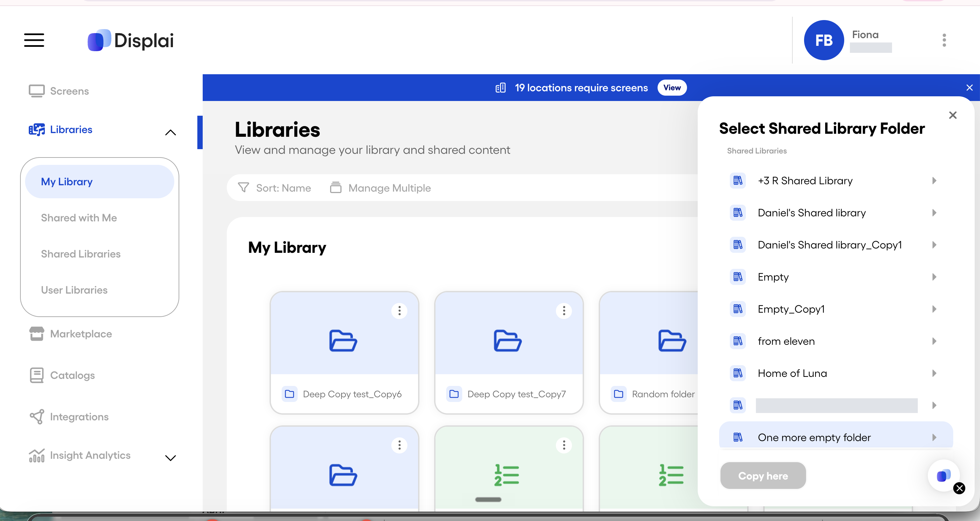Open options for the first playlist card

(x=564, y=445)
